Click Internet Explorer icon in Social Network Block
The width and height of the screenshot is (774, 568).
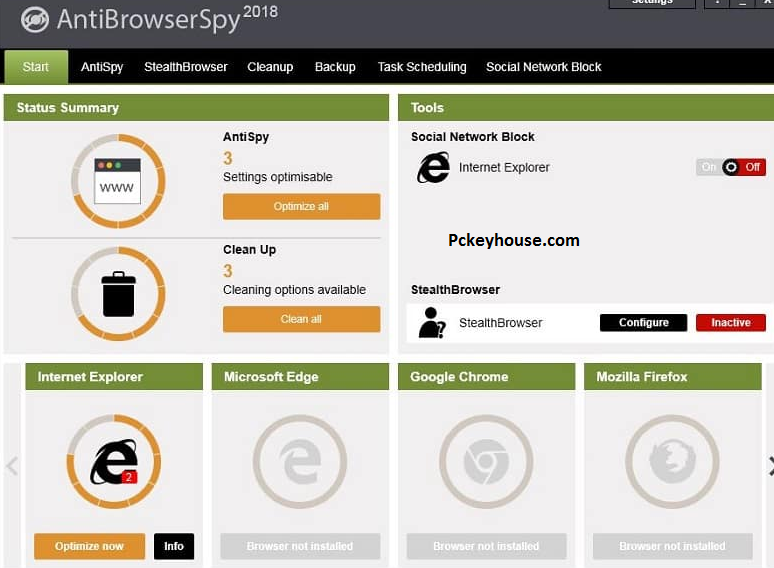click(433, 168)
